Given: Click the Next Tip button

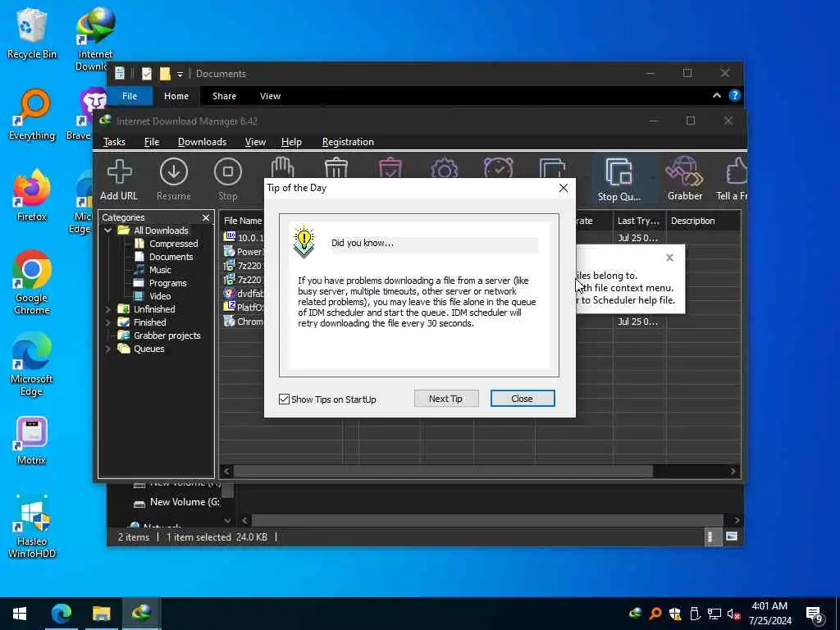Looking at the screenshot, I should click(x=445, y=399).
